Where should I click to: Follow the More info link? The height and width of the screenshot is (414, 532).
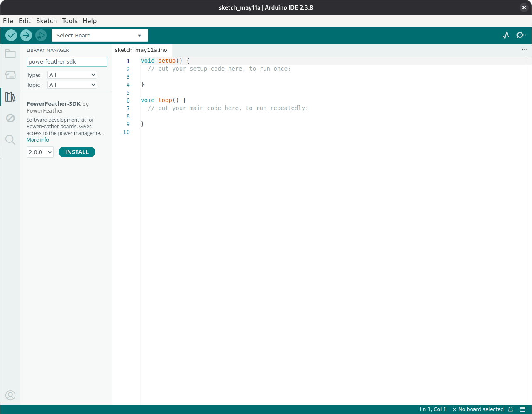[38, 140]
